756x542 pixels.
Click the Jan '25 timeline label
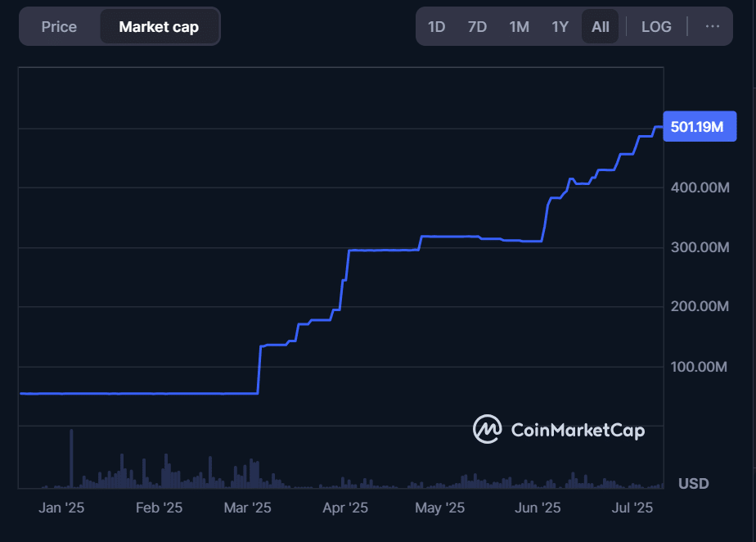61,508
